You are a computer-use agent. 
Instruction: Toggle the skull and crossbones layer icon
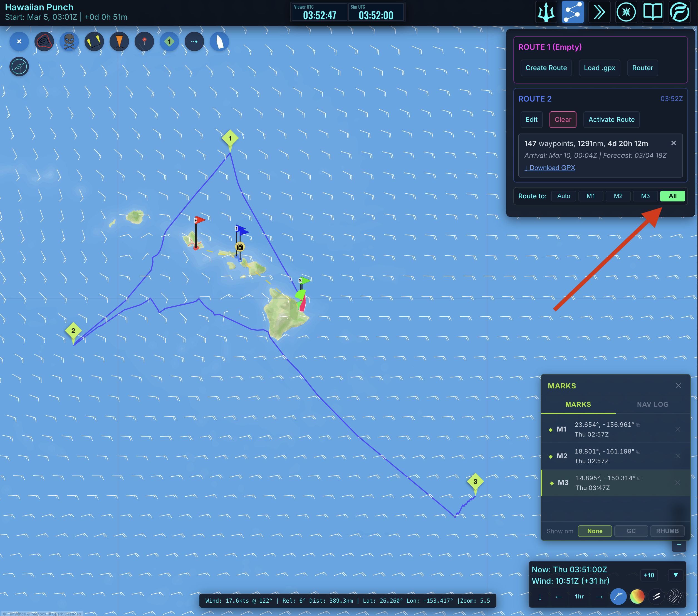tap(69, 42)
